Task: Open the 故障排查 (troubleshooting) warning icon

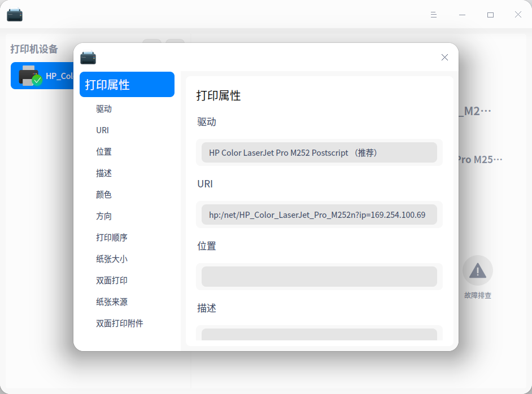Action: tap(477, 271)
